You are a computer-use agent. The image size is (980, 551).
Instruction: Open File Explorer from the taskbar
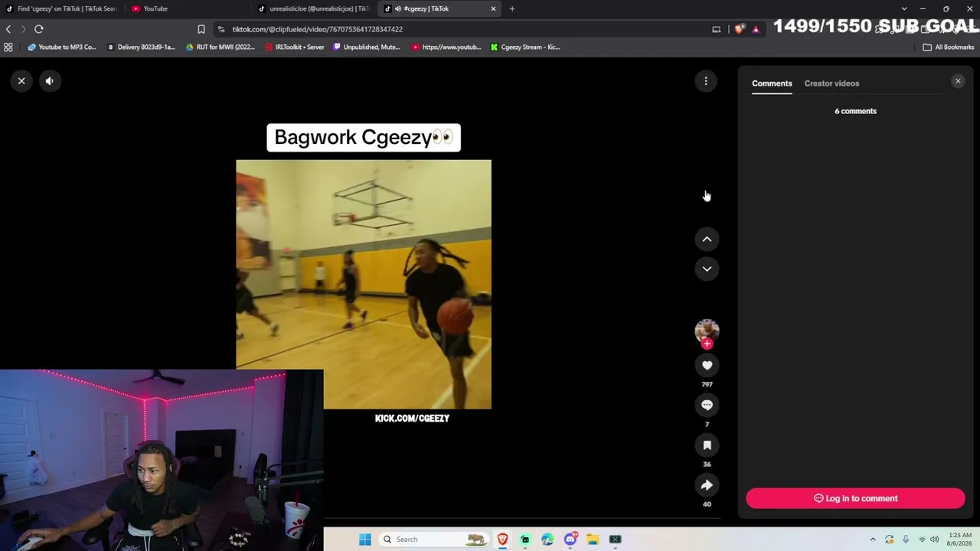pyautogui.click(x=593, y=540)
